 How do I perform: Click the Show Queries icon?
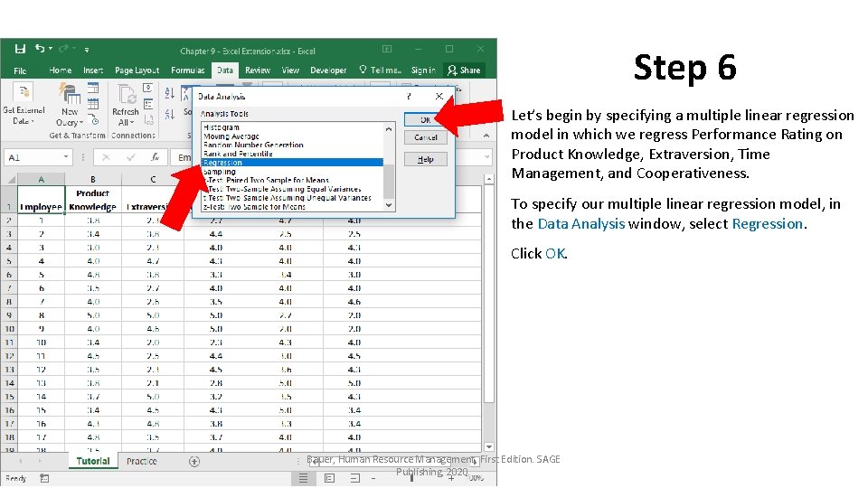coord(93,88)
